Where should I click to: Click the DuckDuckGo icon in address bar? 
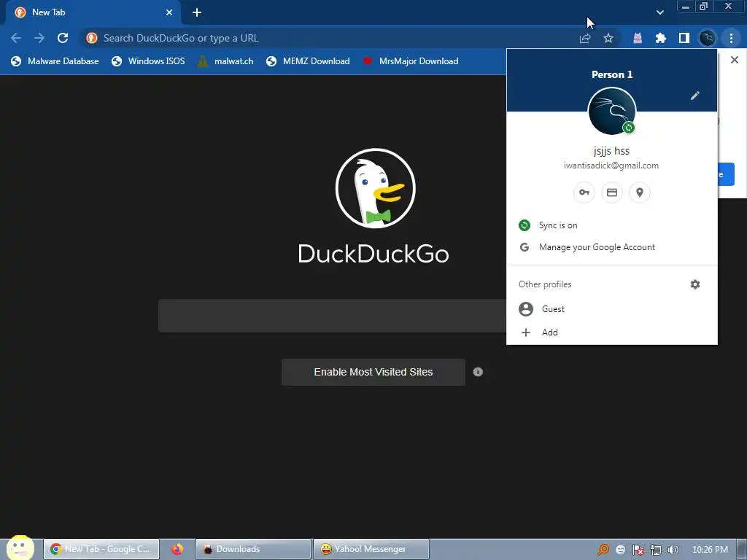coord(92,38)
